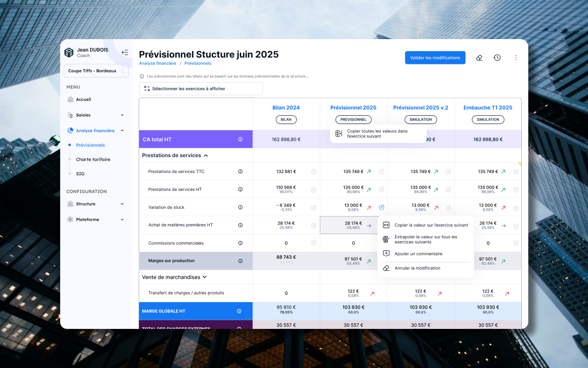Screen dimensions: 588x368
Task: Click edit icon for Embauche T1 2025 Achat de matières
Action: (516, 226)
